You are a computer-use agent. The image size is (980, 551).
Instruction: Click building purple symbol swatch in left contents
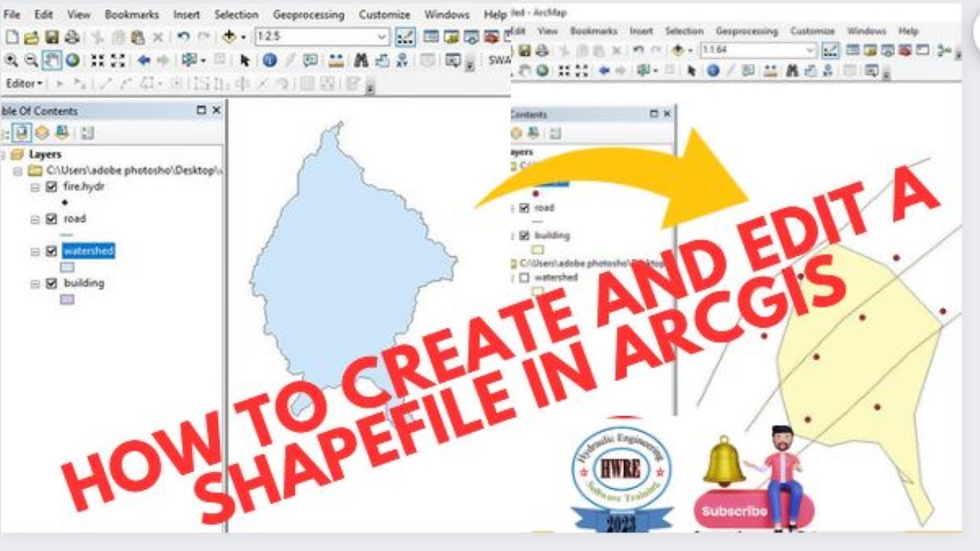tap(67, 299)
